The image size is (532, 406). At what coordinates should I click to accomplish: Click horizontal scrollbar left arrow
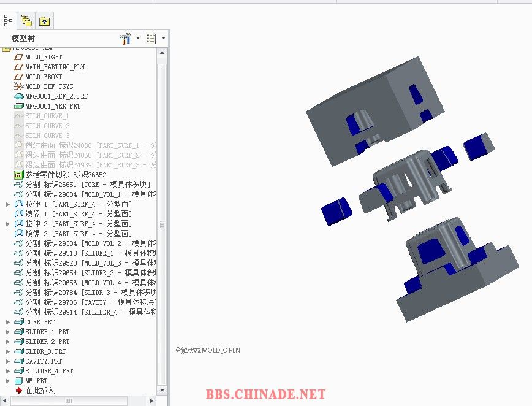click(x=5, y=401)
